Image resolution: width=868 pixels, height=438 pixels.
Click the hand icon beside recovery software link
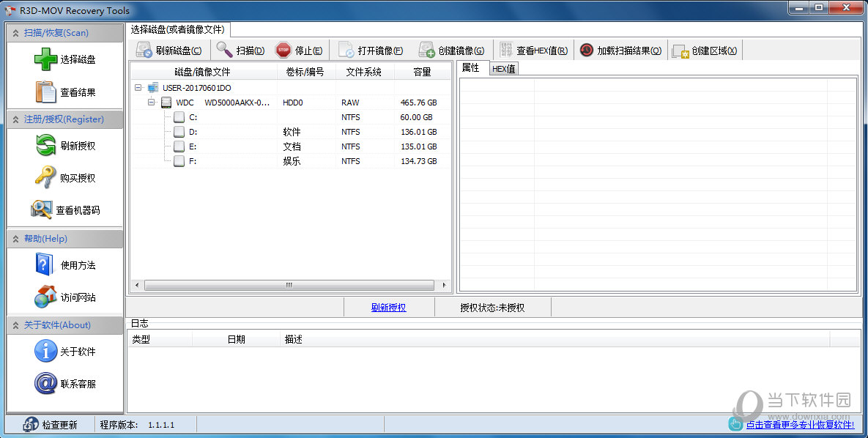tap(735, 424)
